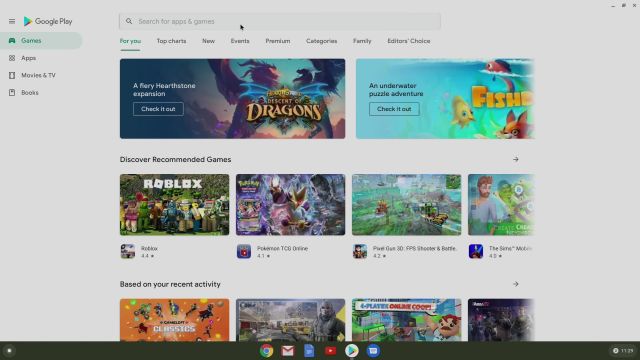Launch Chrome from the shelf
The width and height of the screenshot is (640, 360).
click(x=267, y=351)
